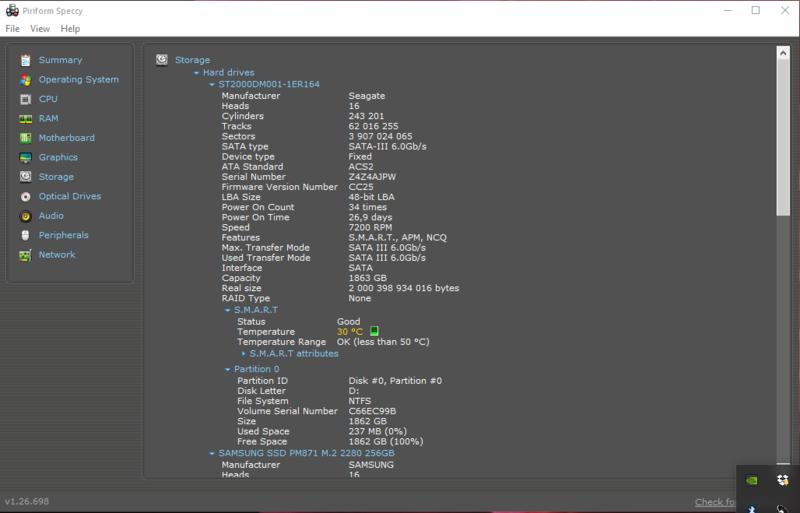Click the Sectors value 3 907 024 065
This screenshot has height=513, width=800.
tap(380, 136)
